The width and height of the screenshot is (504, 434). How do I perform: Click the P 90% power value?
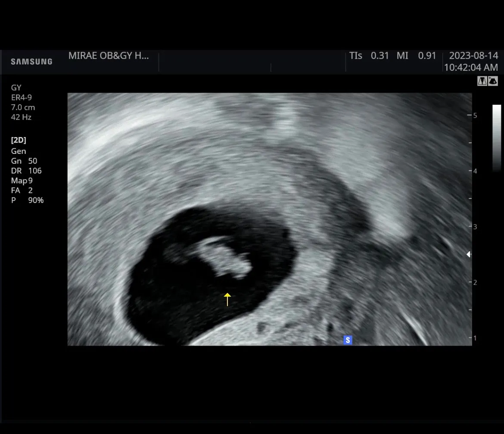27,200
